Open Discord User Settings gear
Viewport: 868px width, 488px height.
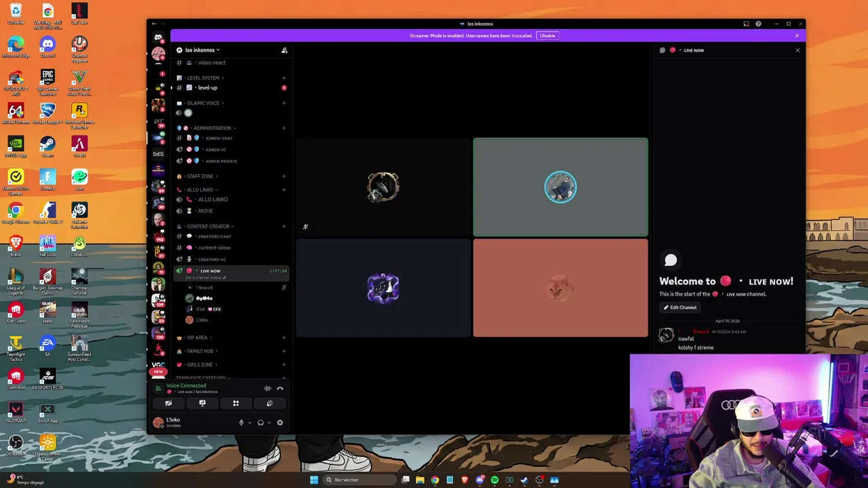pos(280,423)
